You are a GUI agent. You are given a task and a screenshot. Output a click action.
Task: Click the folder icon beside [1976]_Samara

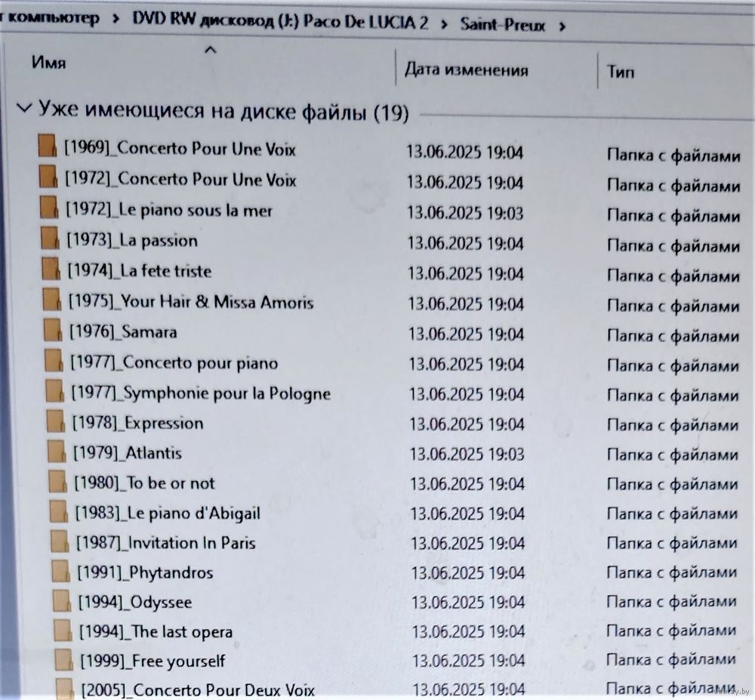click(53, 330)
